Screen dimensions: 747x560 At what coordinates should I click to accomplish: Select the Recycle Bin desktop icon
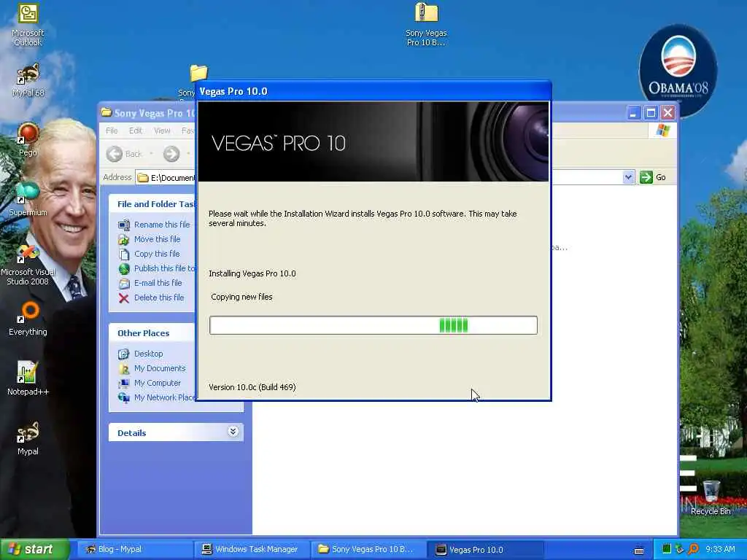(711, 498)
